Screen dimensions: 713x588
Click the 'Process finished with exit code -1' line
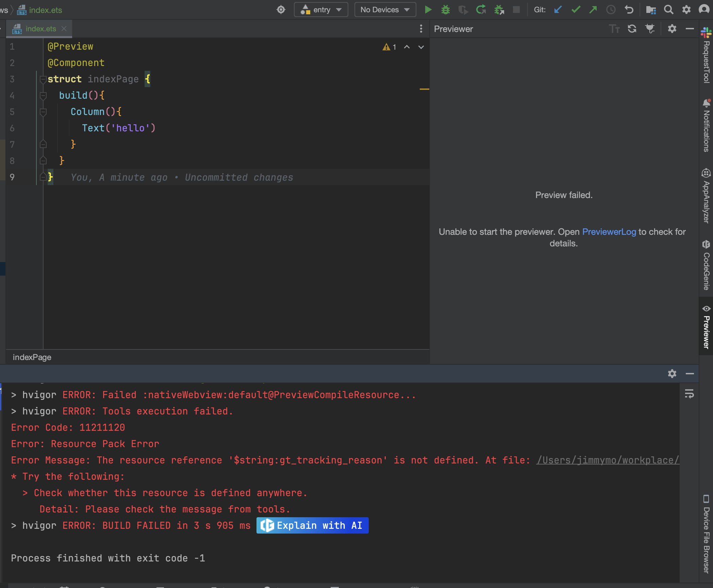pyautogui.click(x=108, y=558)
